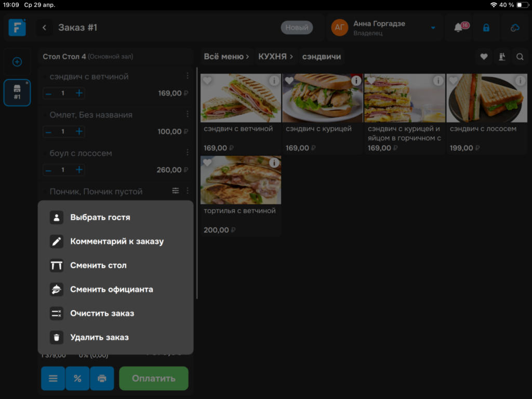The height and width of the screenshot is (399, 532).
Task: Decrease quantity of Омлет
Action: pos(48,131)
